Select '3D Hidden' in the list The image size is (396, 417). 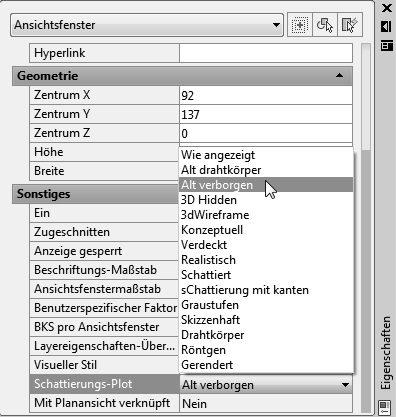pyautogui.click(x=266, y=200)
